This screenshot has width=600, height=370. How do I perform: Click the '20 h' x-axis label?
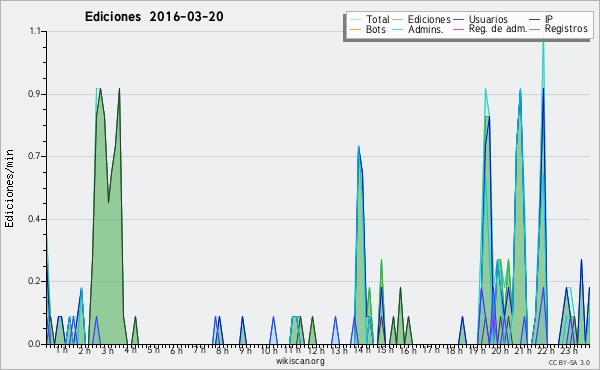point(500,350)
